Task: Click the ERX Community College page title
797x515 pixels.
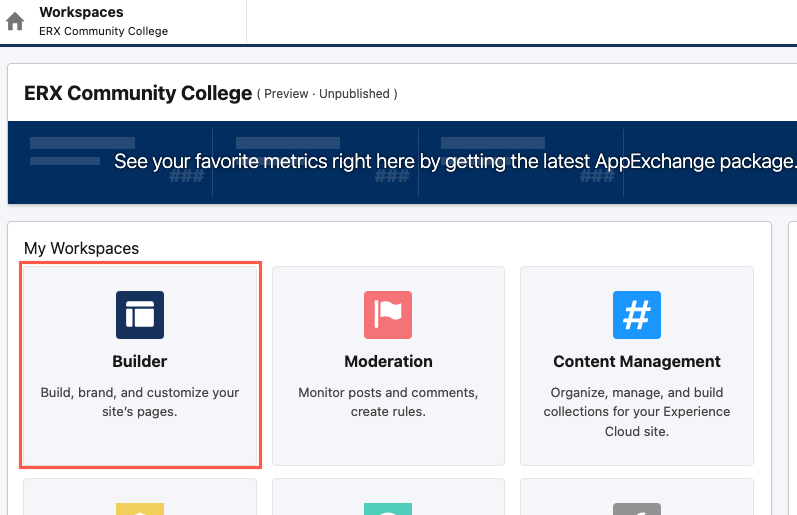Action: pos(138,93)
